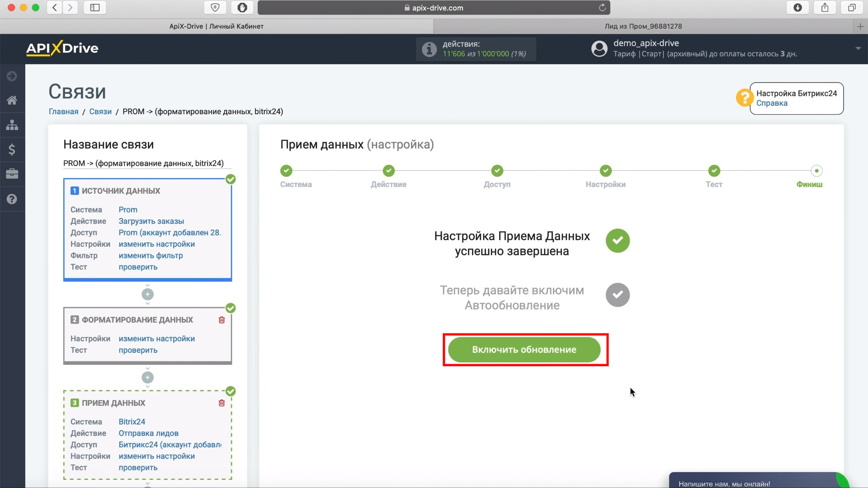Switch to Лид из Пром_96881278 tab
This screenshot has width=868, height=488.
pos(643,26)
